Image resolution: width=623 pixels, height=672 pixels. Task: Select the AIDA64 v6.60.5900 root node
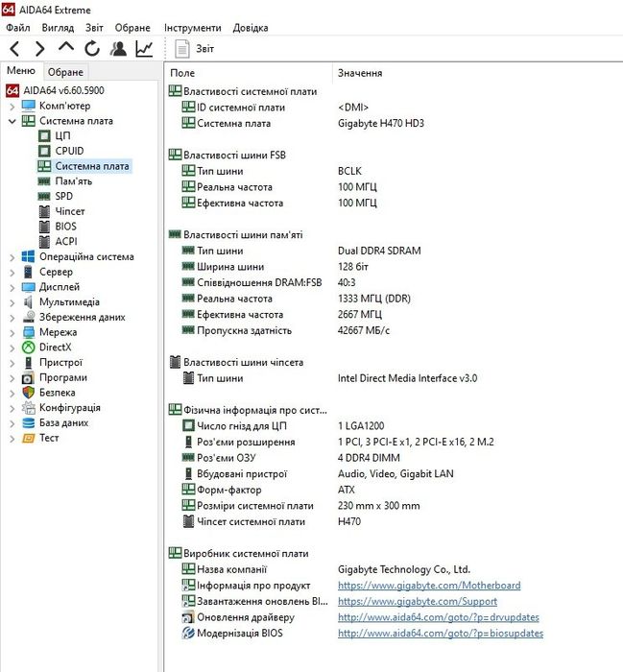63,90
